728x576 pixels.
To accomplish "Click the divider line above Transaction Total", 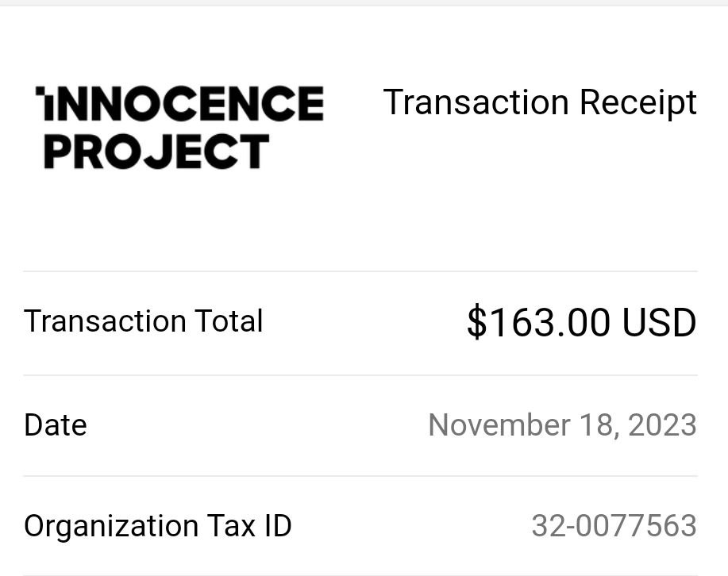I will pos(360,271).
